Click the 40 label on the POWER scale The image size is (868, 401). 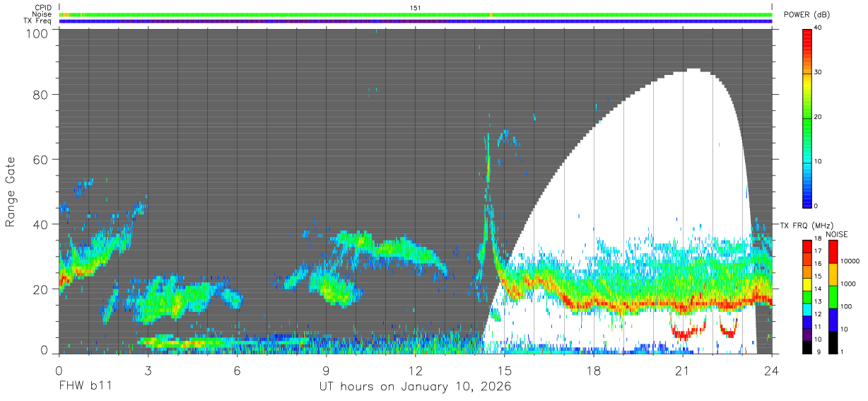[x=818, y=28]
